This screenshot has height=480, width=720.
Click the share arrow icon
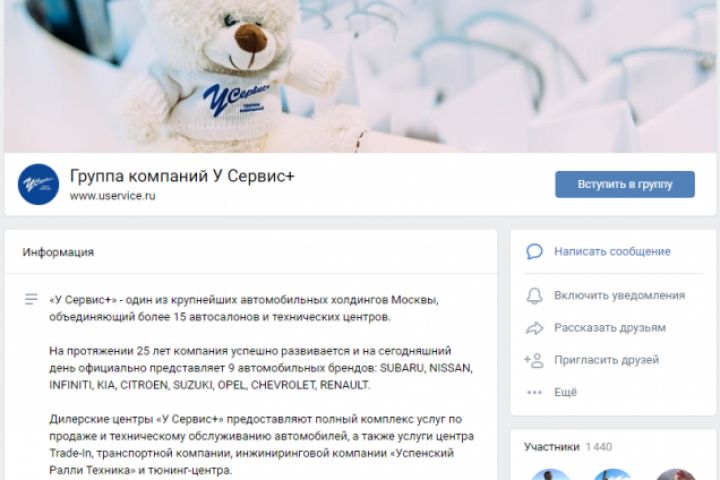click(x=534, y=328)
